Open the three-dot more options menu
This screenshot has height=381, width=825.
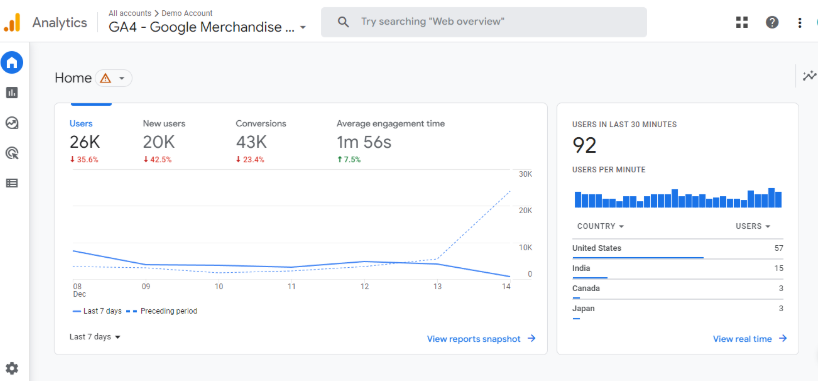tap(800, 23)
